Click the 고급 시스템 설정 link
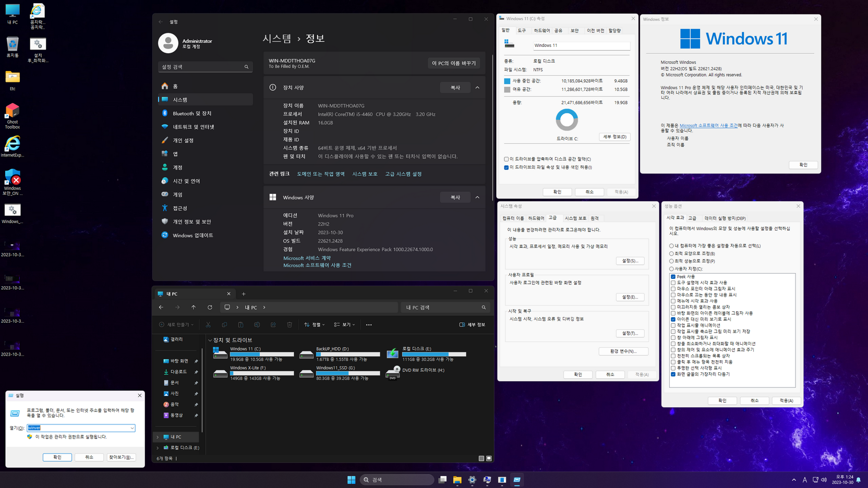Viewport: 868px width, 488px height. [x=403, y=174]
